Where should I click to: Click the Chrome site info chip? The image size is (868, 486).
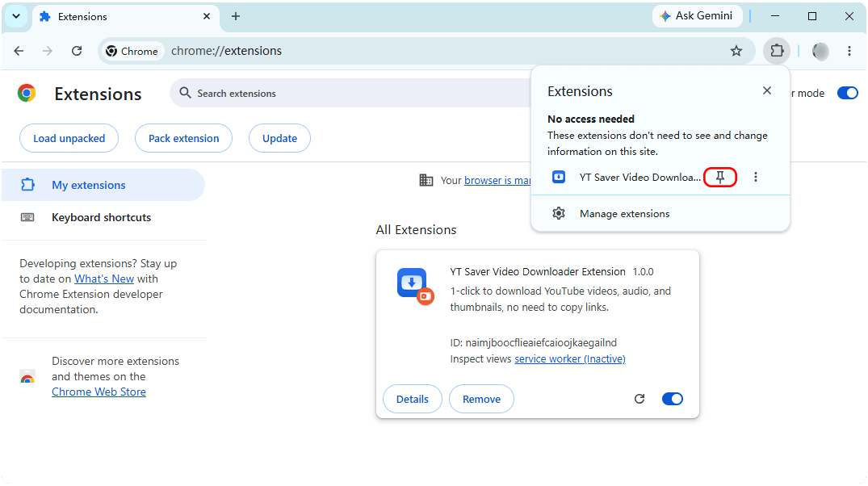132,51
